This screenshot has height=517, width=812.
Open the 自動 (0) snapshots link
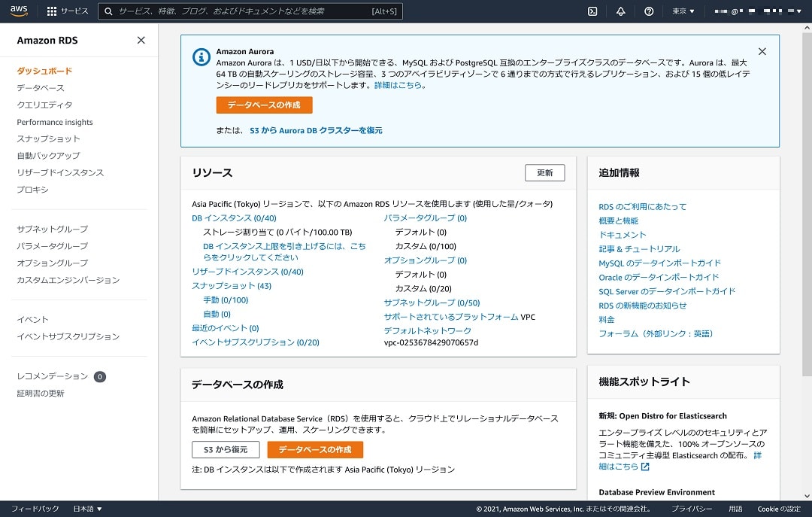coord(217,315)
